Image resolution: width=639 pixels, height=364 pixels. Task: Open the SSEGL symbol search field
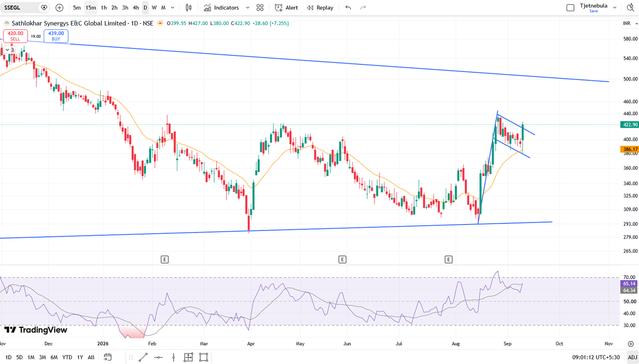[20, 7]
